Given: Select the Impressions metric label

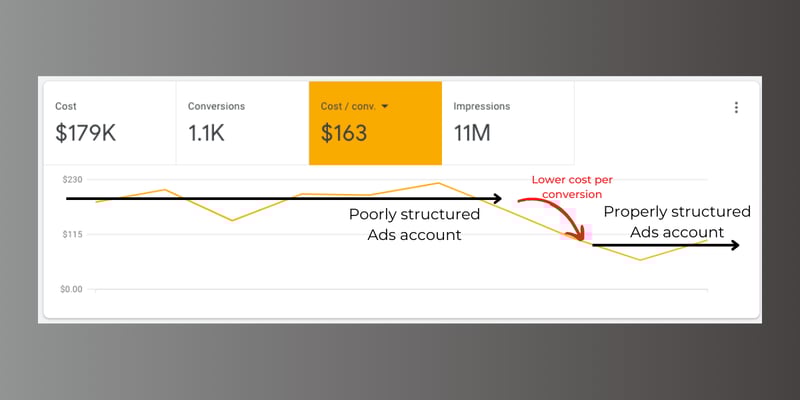Looking at the screenshot, I should 481,106.
